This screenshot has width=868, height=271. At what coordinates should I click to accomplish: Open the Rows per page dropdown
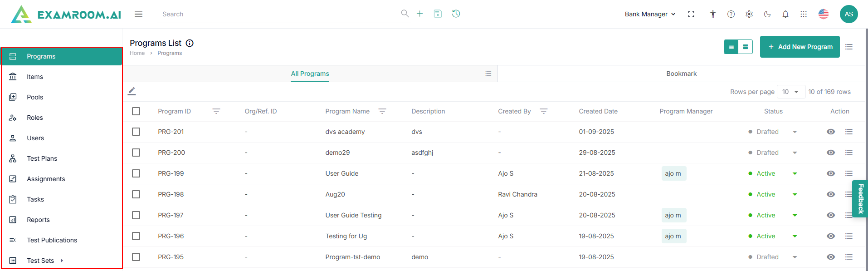click(791, 92)
